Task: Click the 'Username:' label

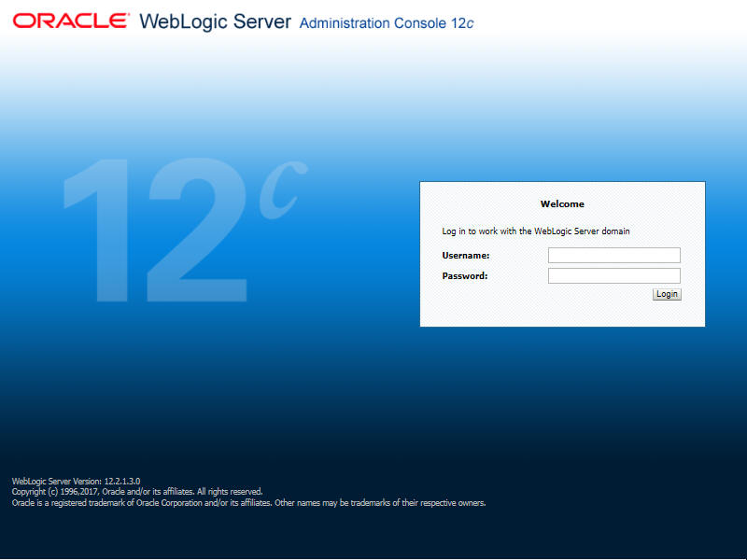Action: [465, 256]
